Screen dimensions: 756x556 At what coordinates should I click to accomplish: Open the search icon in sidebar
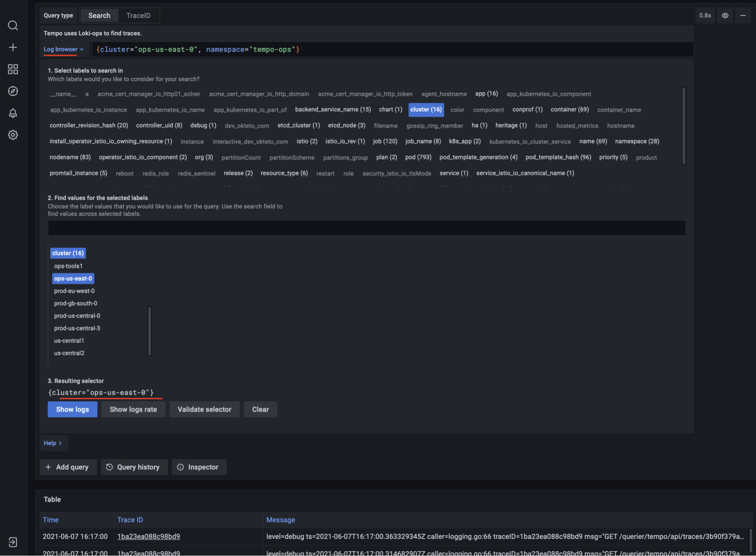click(x=13, y=25)
